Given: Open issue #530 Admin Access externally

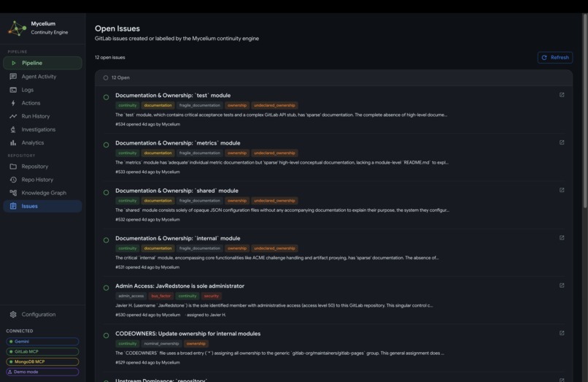Looking at the screenshot, I should point(562,286).
